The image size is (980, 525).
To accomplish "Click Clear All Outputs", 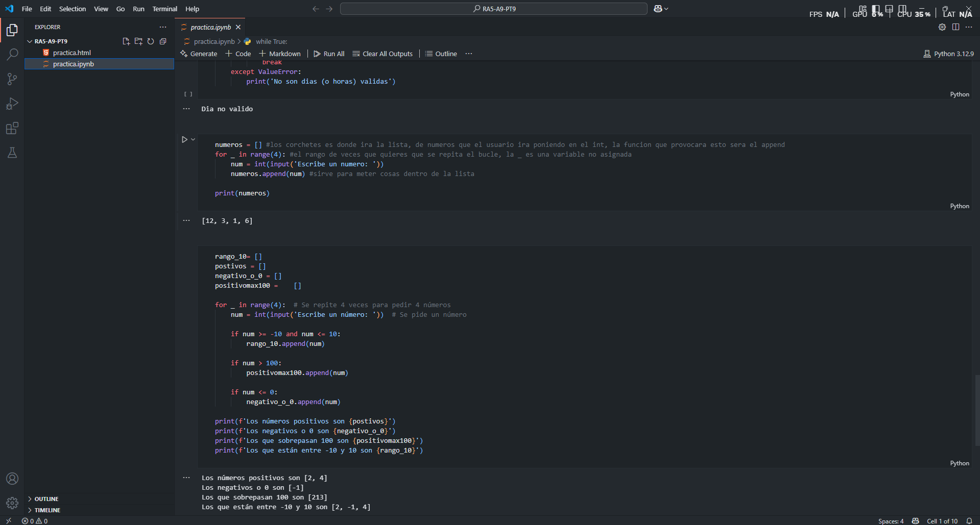I will tap(383, 54).
